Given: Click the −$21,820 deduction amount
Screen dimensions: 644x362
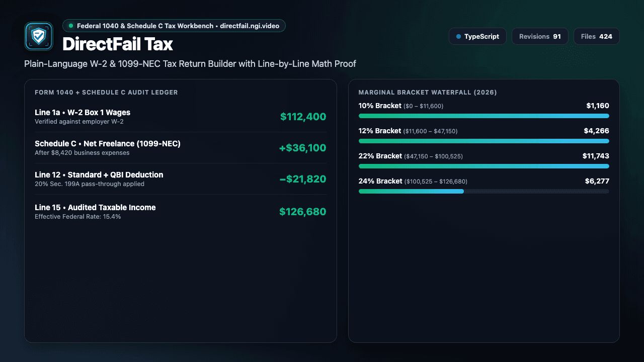Looking at the screenshot, I should click(x=303, y=179).
